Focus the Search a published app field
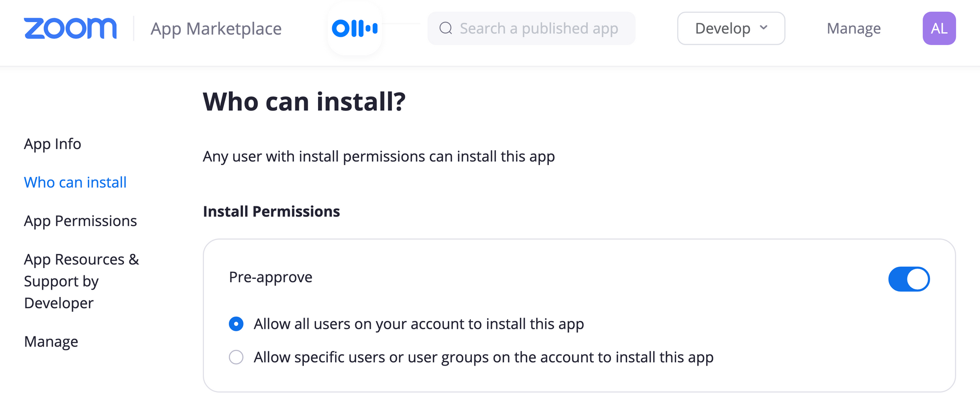 pos(539,28)
